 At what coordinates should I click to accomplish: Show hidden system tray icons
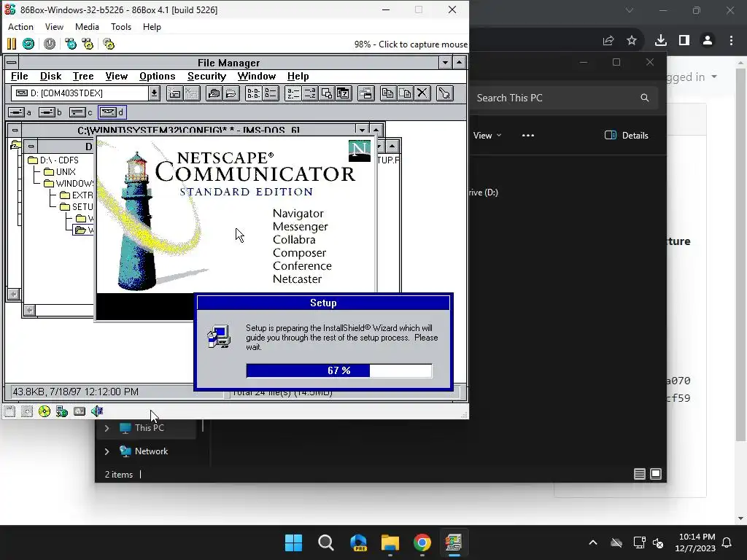tap(593, 542)
